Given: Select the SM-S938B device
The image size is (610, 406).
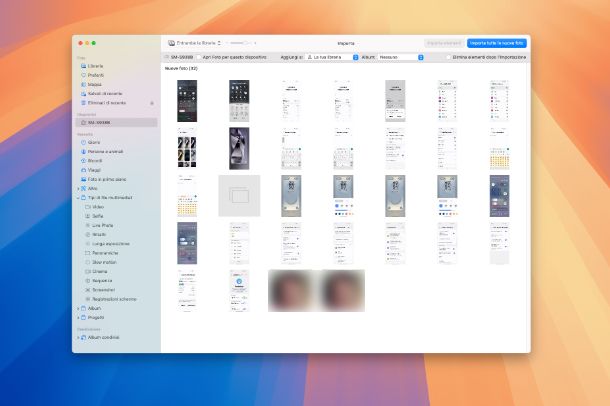Looking at the screenshot, I should click(x=100, y=123).
